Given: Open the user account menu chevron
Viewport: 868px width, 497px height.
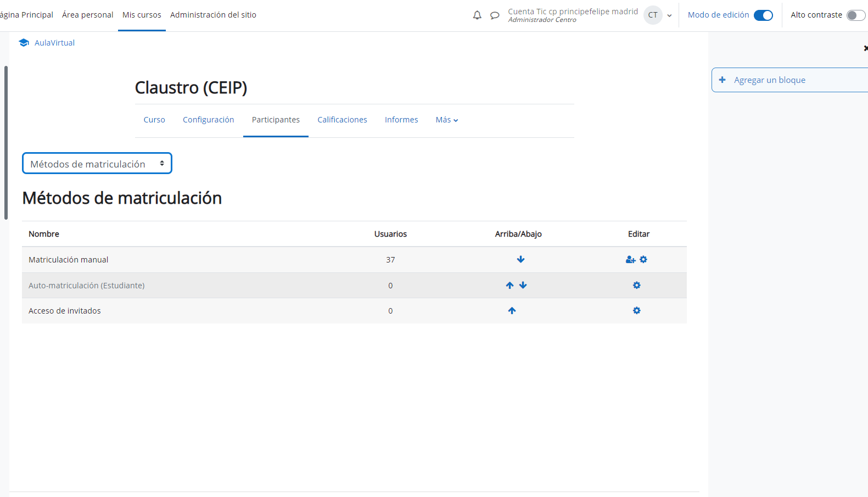Looking at the screenshot, I should (x=669, y=15).
